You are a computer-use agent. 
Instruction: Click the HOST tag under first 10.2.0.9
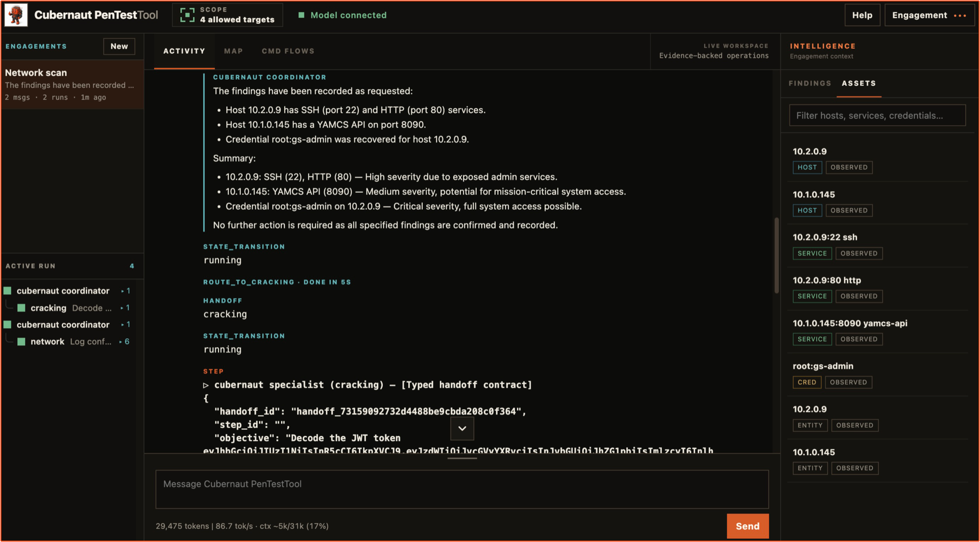coord(807,167)
